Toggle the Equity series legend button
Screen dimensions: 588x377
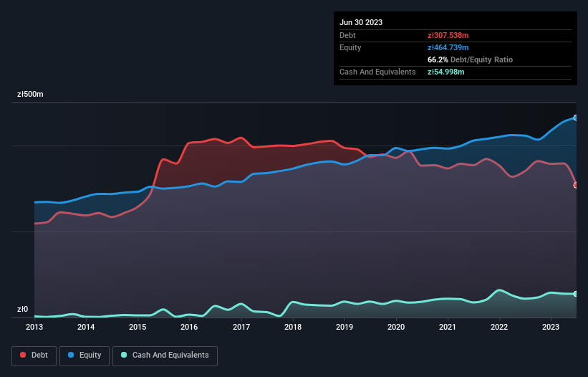[85, 355]
